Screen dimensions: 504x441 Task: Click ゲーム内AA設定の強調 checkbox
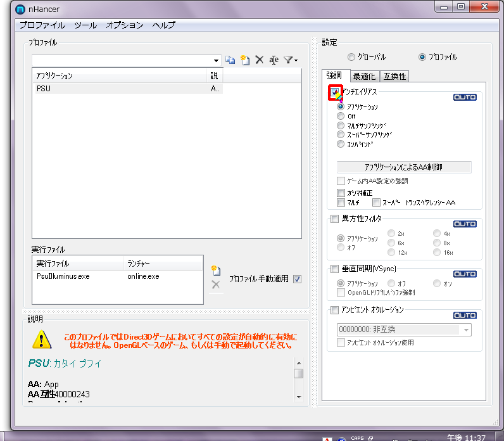tap(341, 181)
